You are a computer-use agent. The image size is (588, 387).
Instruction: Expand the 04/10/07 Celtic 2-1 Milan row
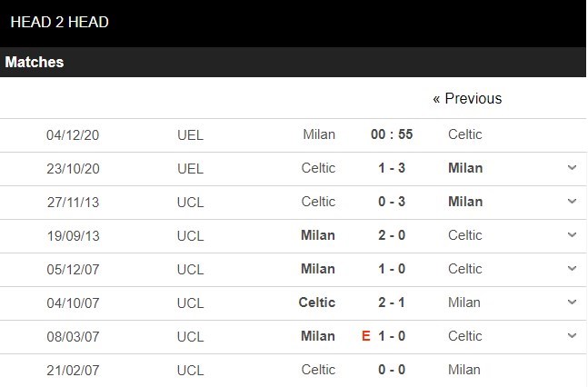coord(572,303)
